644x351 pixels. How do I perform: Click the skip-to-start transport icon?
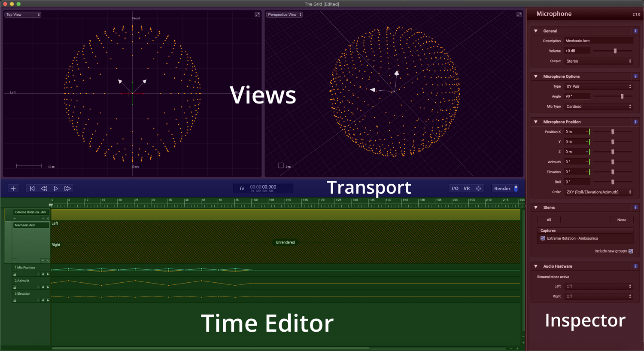point(32,188)
